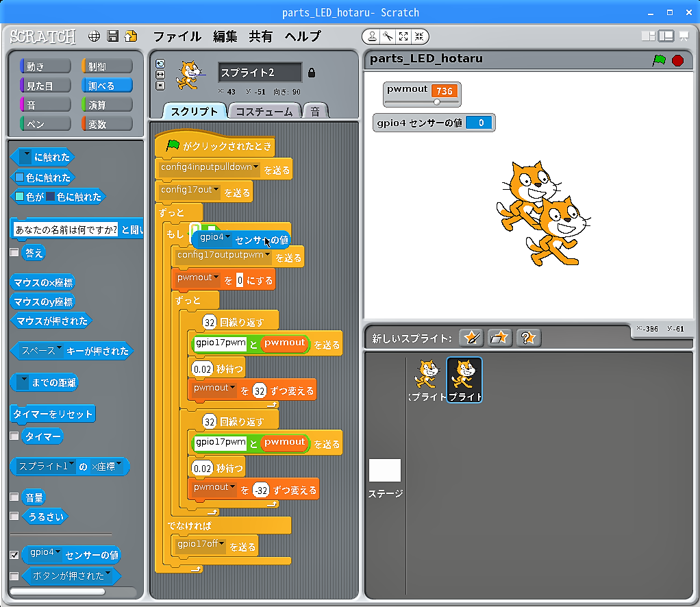Select the scissors delete tool
This screenshot has width=700, height=607.
point(388,36)
